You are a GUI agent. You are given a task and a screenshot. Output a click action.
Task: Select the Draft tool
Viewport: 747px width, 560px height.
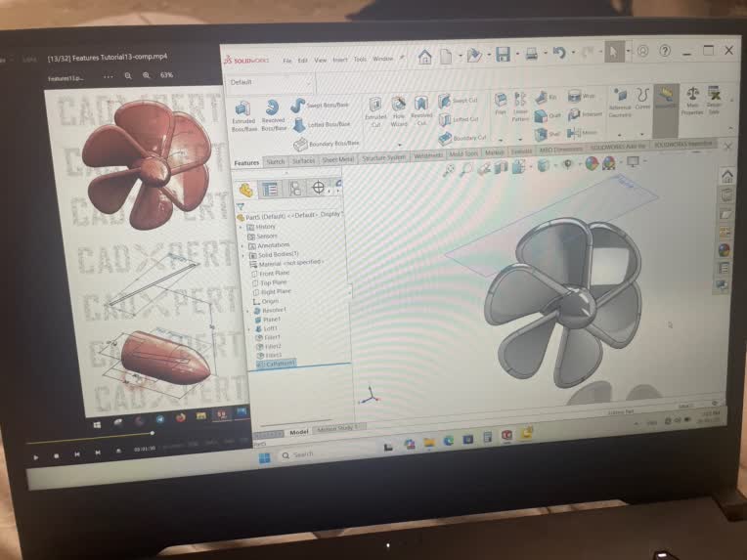tap(548, 115)
